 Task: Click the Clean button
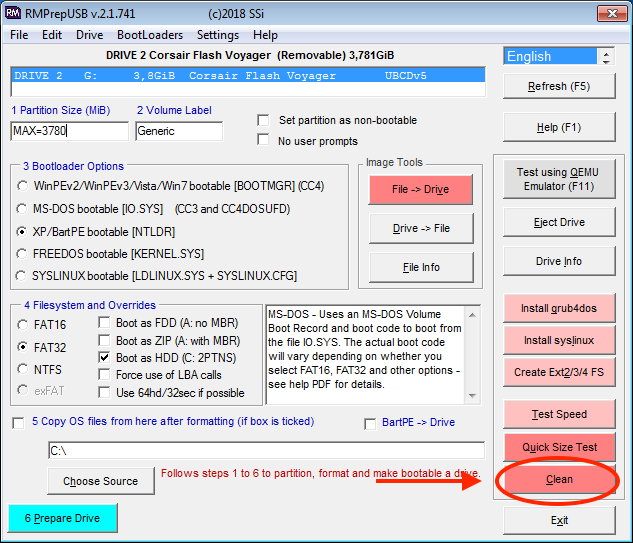coord(559,479)
